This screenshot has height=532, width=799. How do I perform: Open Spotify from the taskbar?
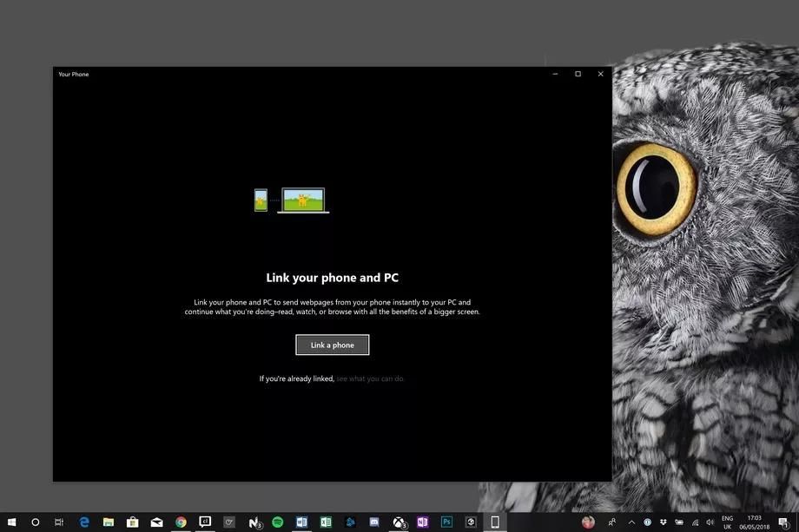[278, 522]
